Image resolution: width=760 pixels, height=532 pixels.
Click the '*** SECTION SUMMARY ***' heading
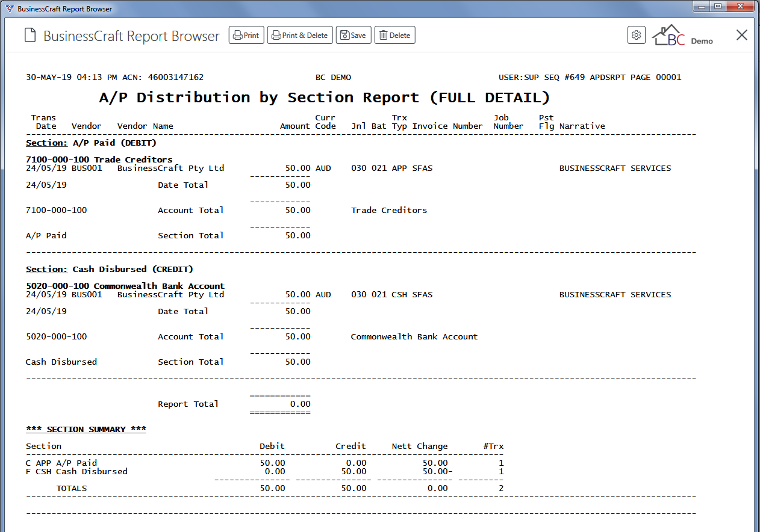pyautogui.click(x=86, y=430)
